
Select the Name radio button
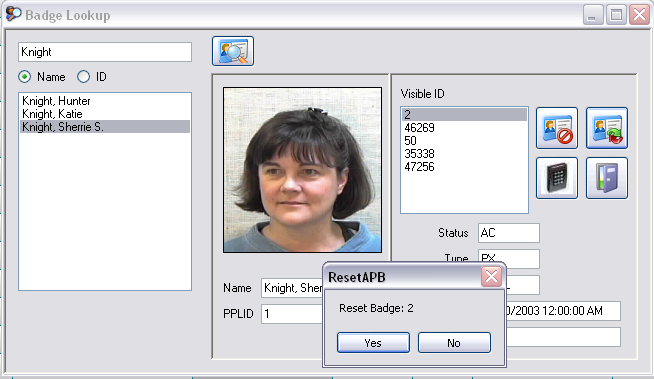[25, 77]
